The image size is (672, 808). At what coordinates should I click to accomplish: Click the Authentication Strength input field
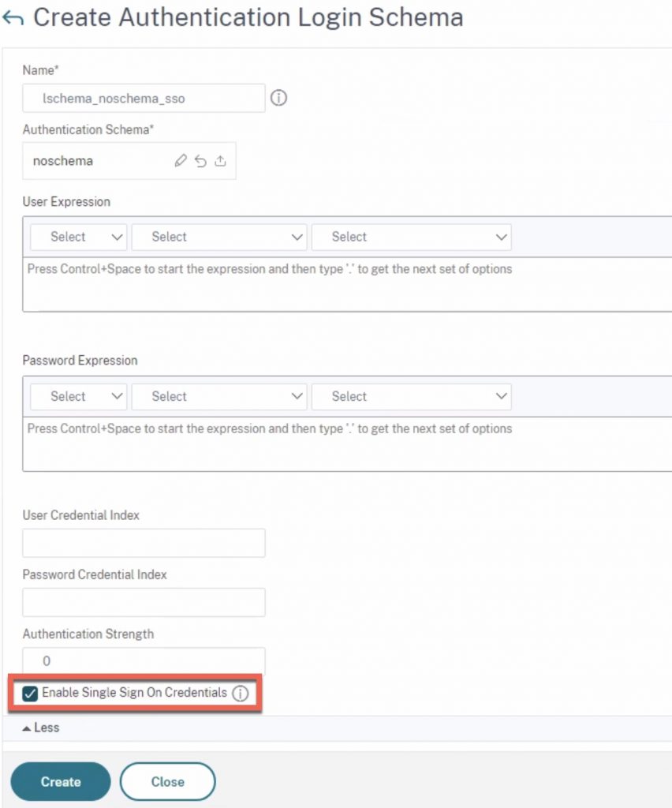(144, 661)
